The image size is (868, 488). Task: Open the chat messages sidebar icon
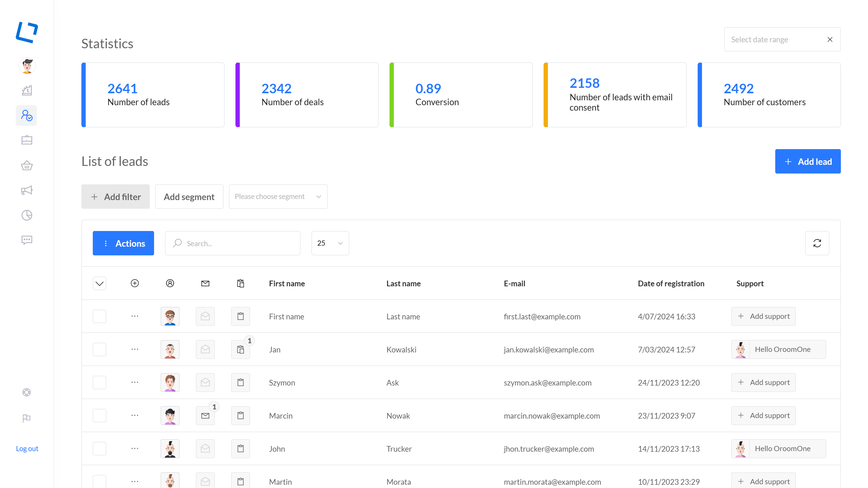(27, 240)
